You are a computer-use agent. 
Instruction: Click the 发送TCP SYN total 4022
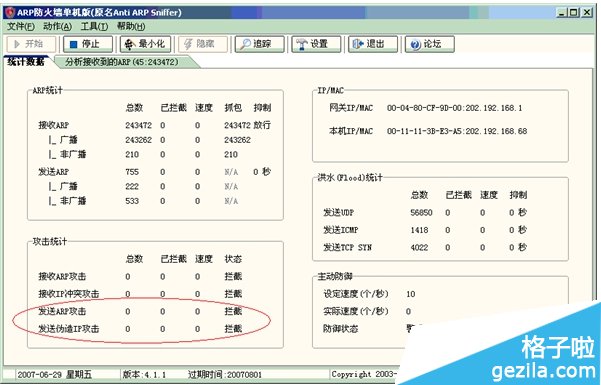tap(419, 248)
